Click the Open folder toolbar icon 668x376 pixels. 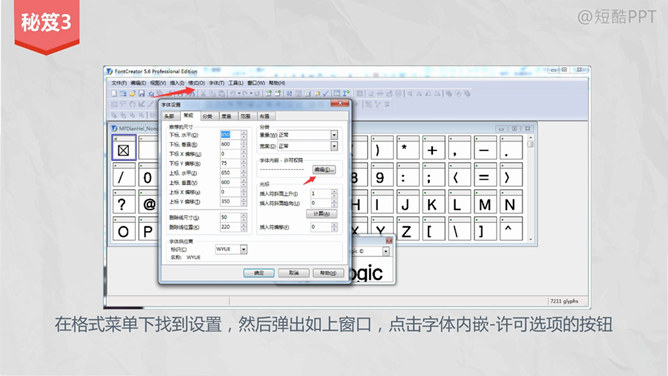132,93
